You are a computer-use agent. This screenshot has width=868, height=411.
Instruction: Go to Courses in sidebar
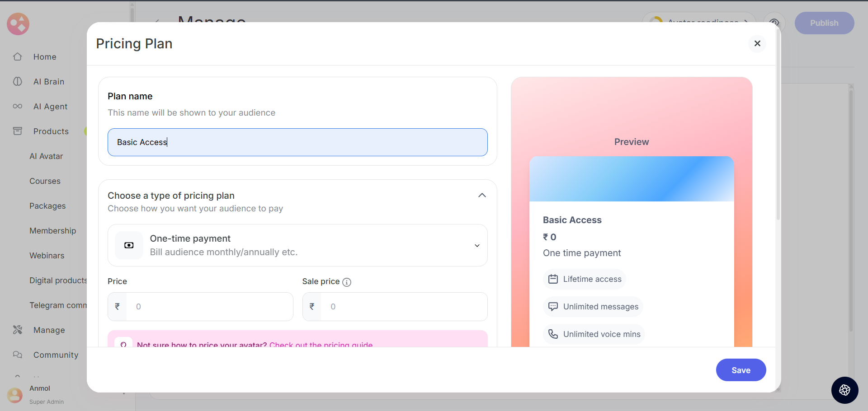45,181
